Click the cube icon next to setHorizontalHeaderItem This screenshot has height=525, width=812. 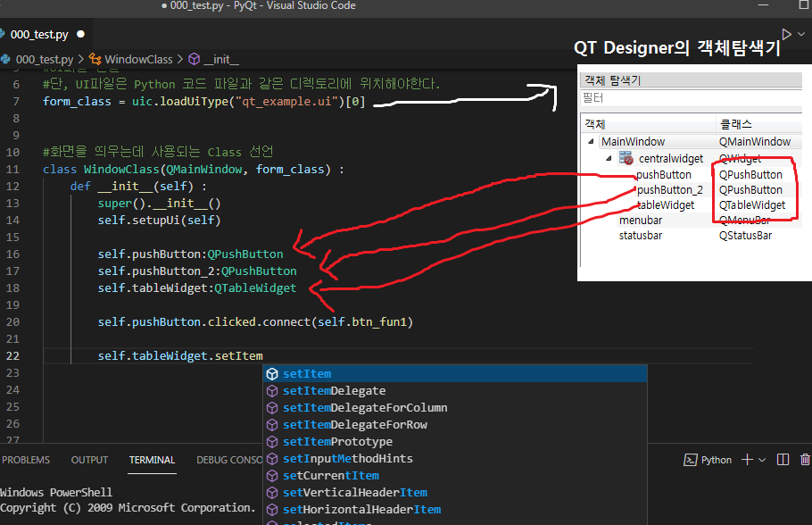point(272,510)
